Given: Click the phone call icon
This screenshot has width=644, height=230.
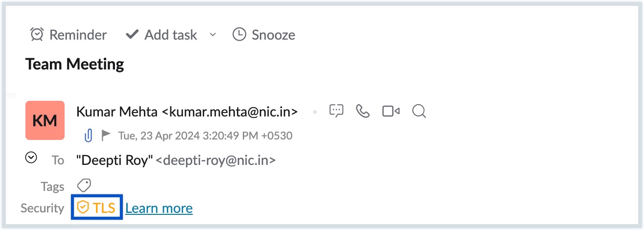Looking at the screenshot, I should pos(363,112).
